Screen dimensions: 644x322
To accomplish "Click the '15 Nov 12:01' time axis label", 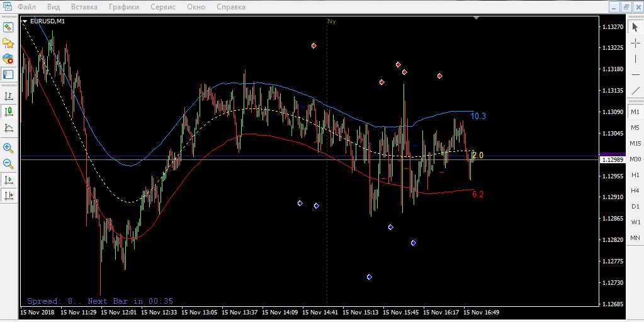I will (x=118, y=313).
